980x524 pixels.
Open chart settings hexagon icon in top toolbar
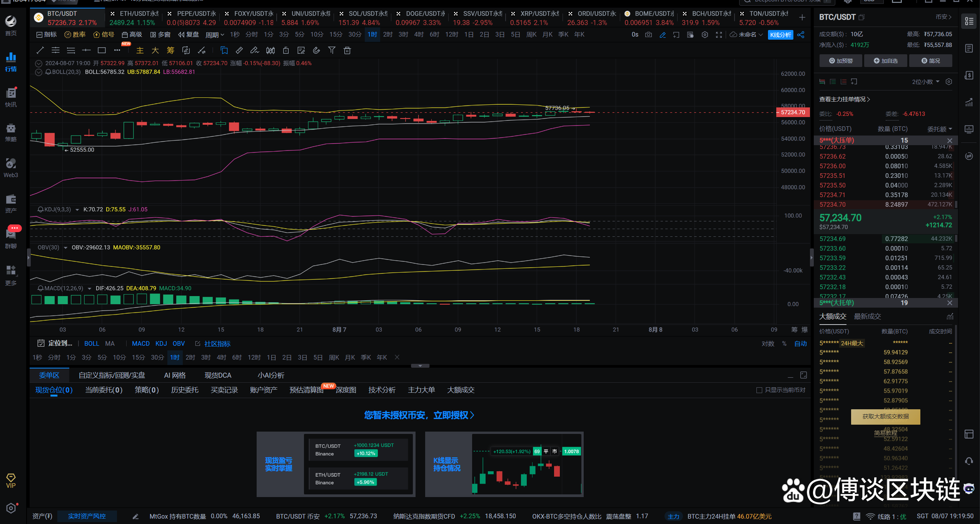click(x=705, y=35)
